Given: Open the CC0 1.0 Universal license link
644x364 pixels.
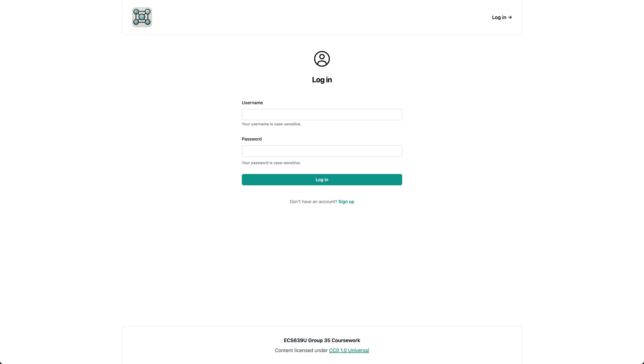Looking at the screenshot, I should (349, 350).
